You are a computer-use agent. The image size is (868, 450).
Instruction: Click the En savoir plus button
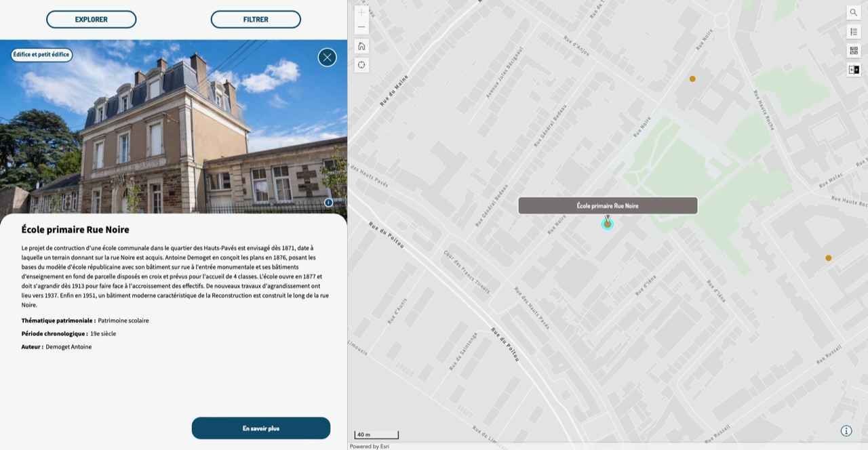260,428
